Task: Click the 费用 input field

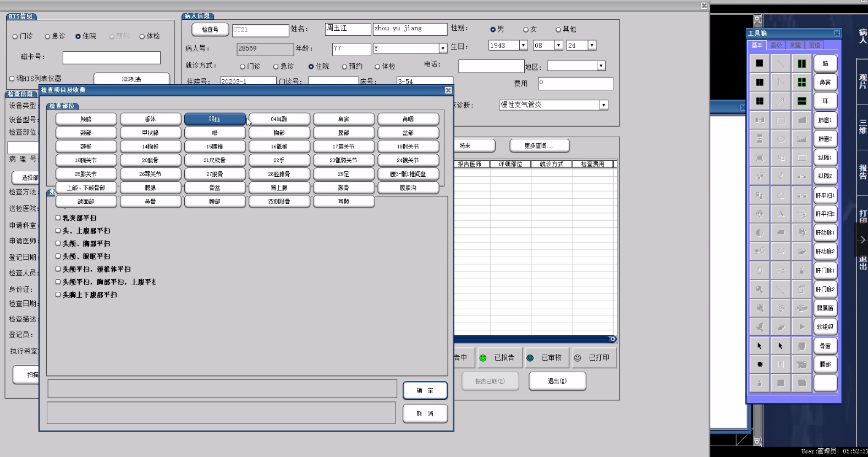Action: [x=575, y=84]
